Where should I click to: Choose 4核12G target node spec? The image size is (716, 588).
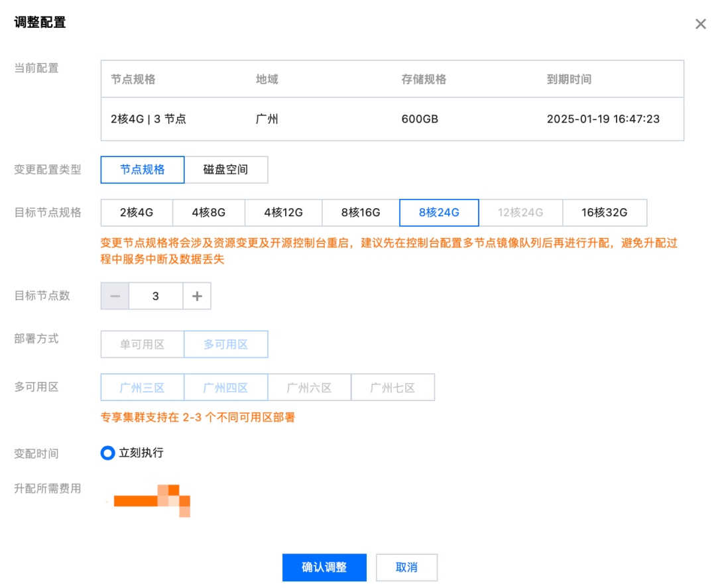pyautogui.click(x=284, y=213)
